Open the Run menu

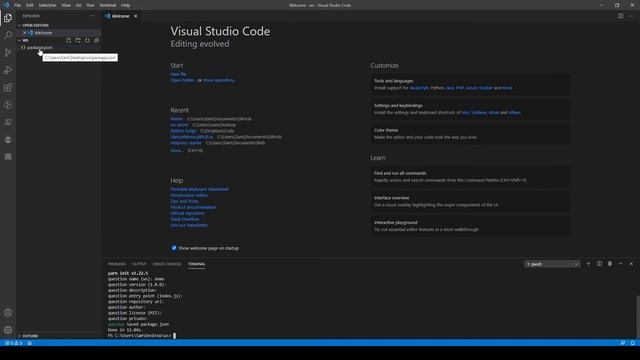(x=91, y=5)
